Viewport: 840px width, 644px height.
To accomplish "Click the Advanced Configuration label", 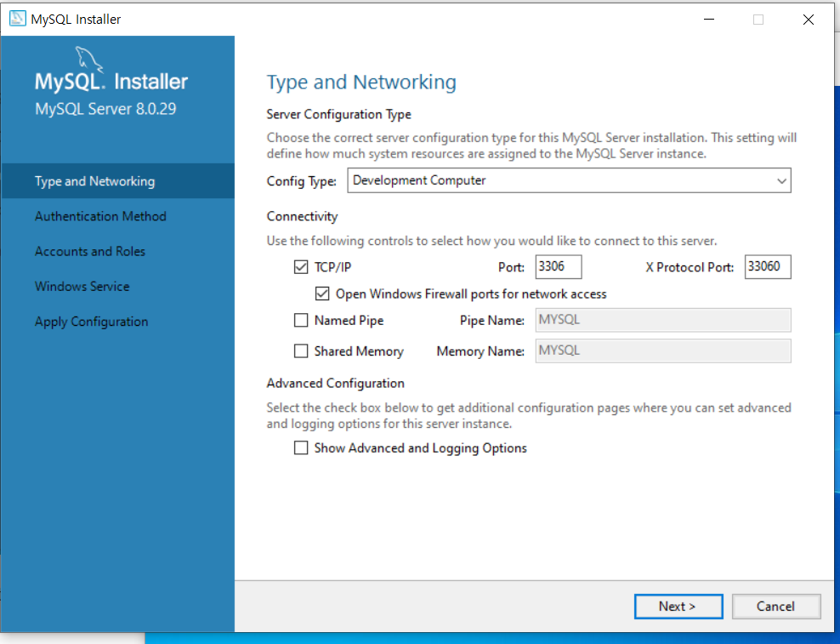I will tap(336, 384).
